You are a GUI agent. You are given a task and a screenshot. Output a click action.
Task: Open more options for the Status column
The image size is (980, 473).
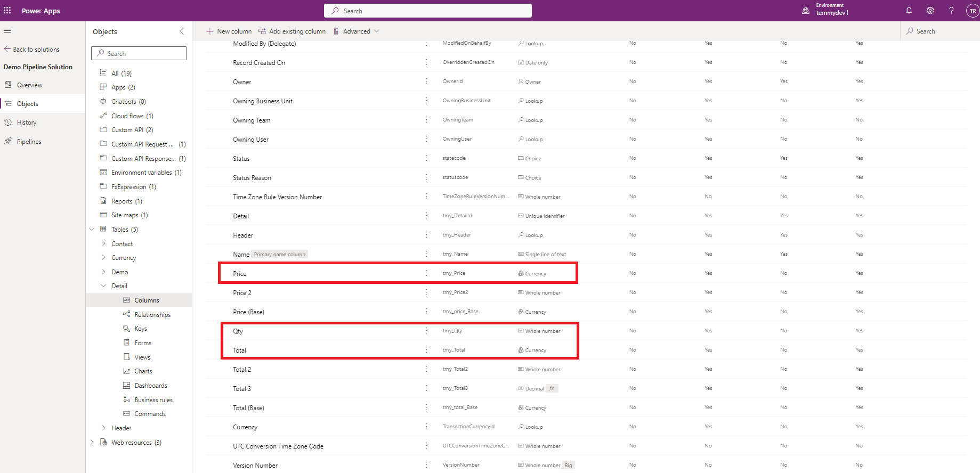pos(426,158)
